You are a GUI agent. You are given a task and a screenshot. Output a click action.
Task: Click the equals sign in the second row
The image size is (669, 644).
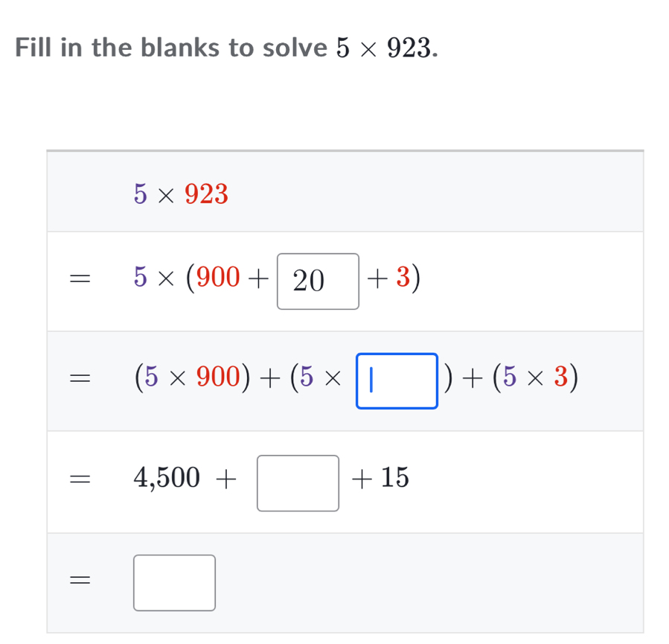coord(78,280)
